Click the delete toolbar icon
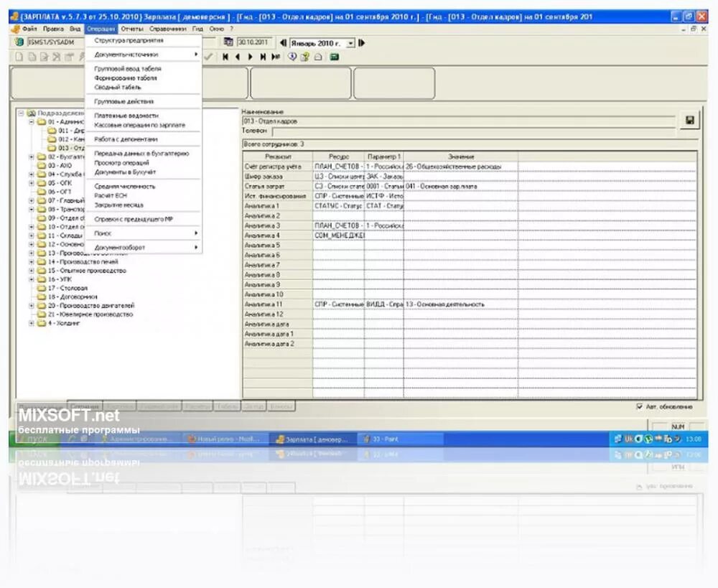718x588 pixels. [x=56, y=57]
